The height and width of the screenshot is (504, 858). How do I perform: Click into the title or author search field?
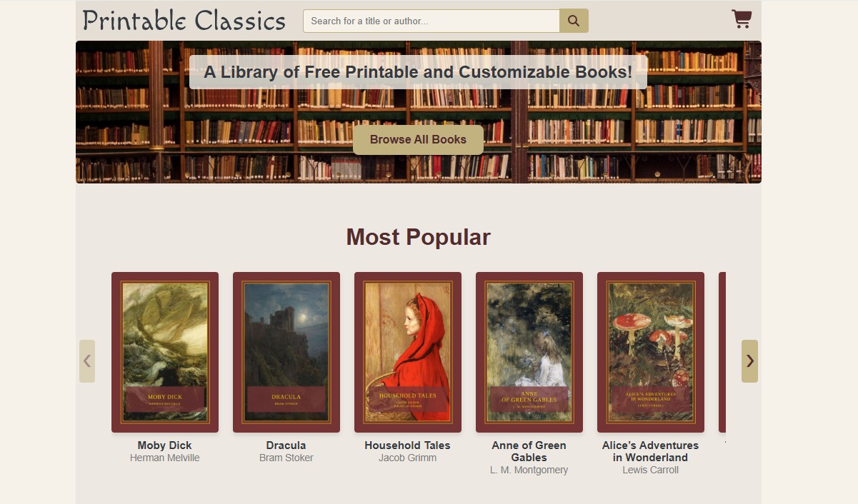432,21
